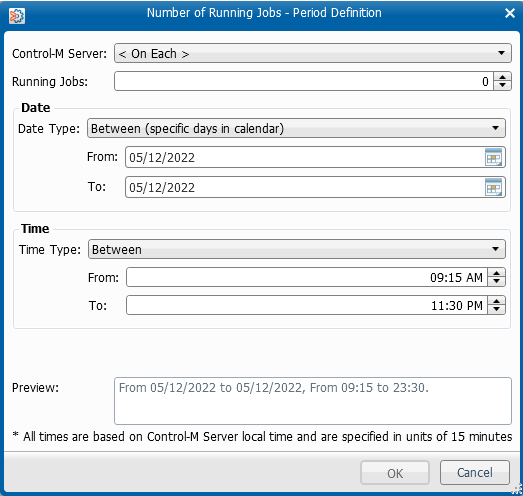Click the OK button
This screenshot has height=496, width=523.
point(395,473)
